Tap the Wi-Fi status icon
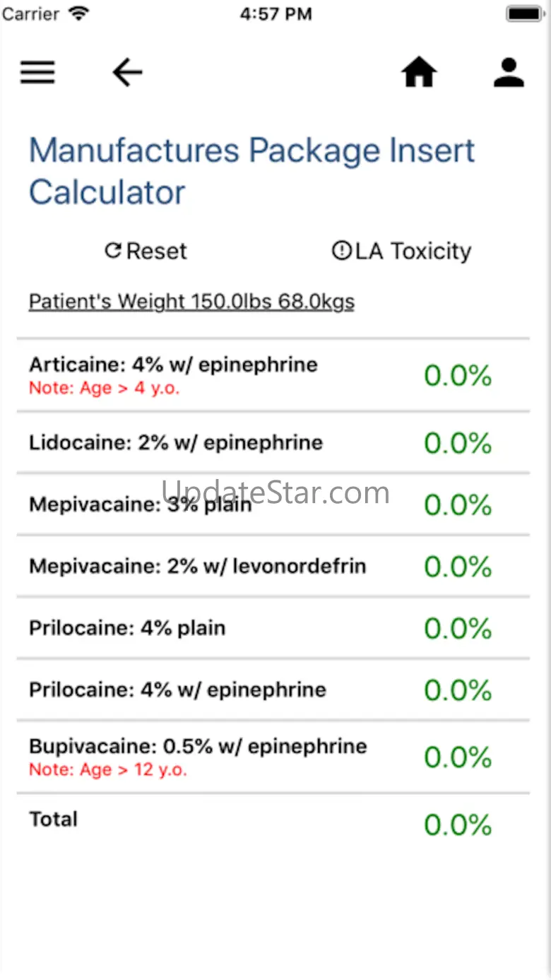551x980 pixels. 78,13
